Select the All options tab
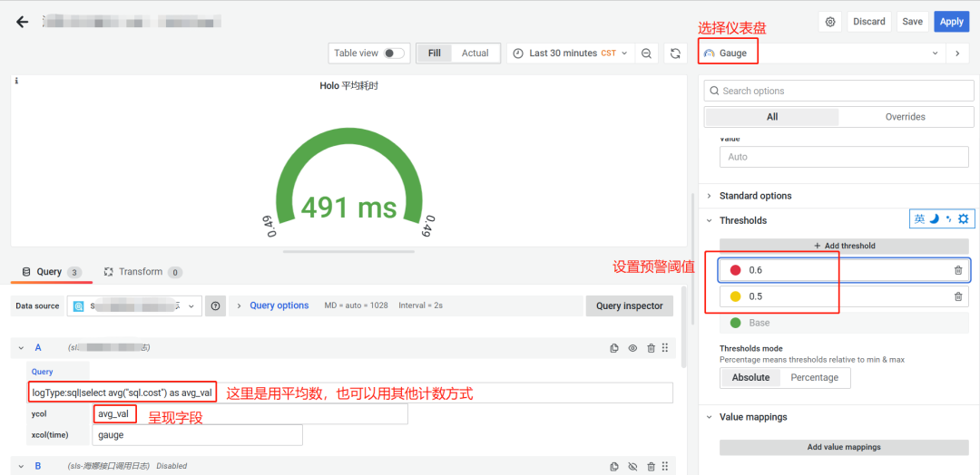980x475 pixels. pyautogui.click(x=772, y=117)
